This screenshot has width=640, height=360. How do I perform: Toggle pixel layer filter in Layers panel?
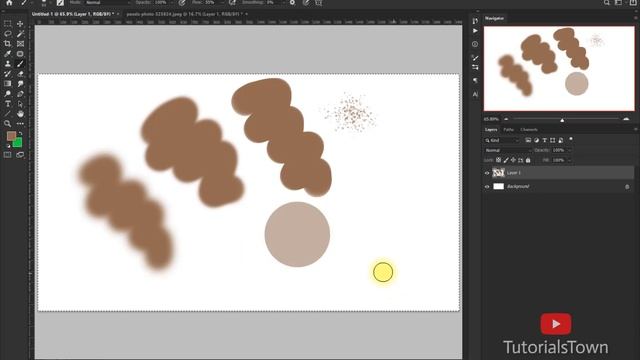(528, 140)
